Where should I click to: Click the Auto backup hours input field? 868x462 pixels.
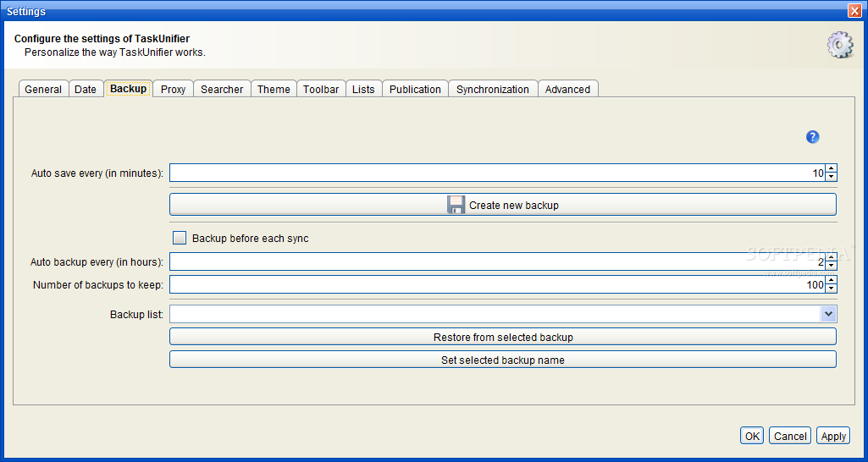[x=497, y=261]
